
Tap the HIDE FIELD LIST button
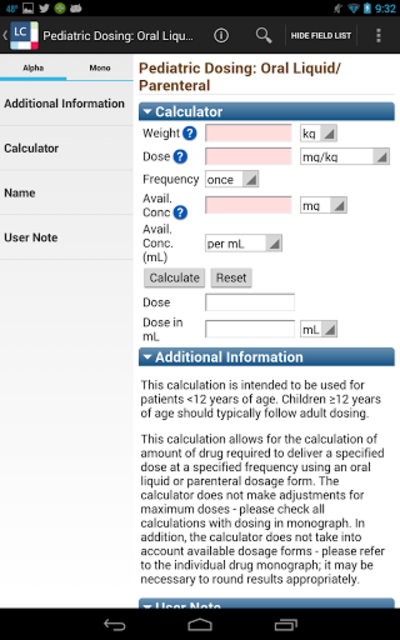coord(321,36)
